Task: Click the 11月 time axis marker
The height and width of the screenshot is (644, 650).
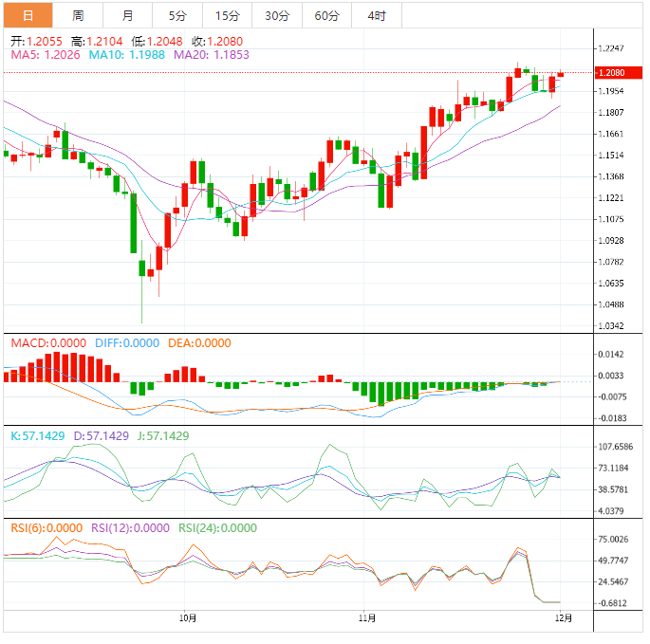Action: pyautogui.click(x=367, y=617)
